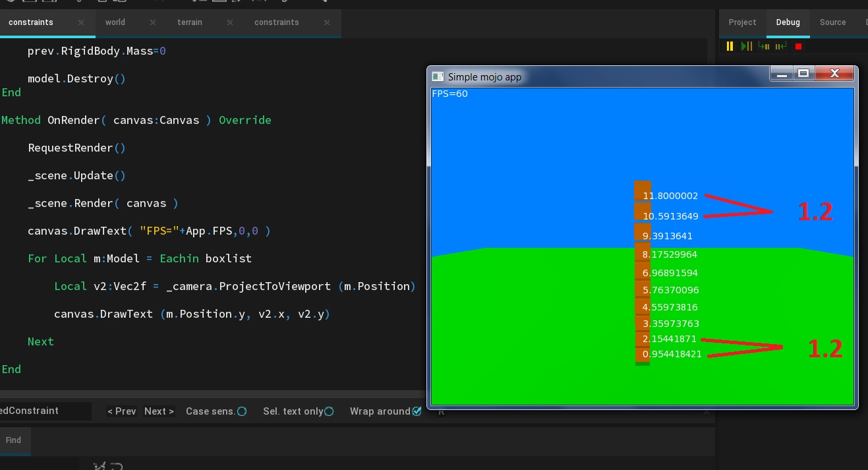The width and height of the screenshot is (868, 470).
Task: Close the world tab with its X
Action: (153, 22)
